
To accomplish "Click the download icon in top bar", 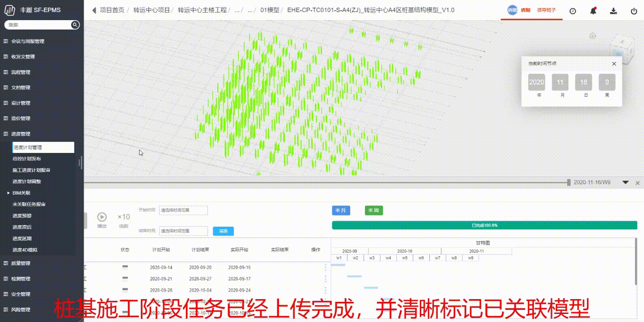I will [x=614, y=11].
